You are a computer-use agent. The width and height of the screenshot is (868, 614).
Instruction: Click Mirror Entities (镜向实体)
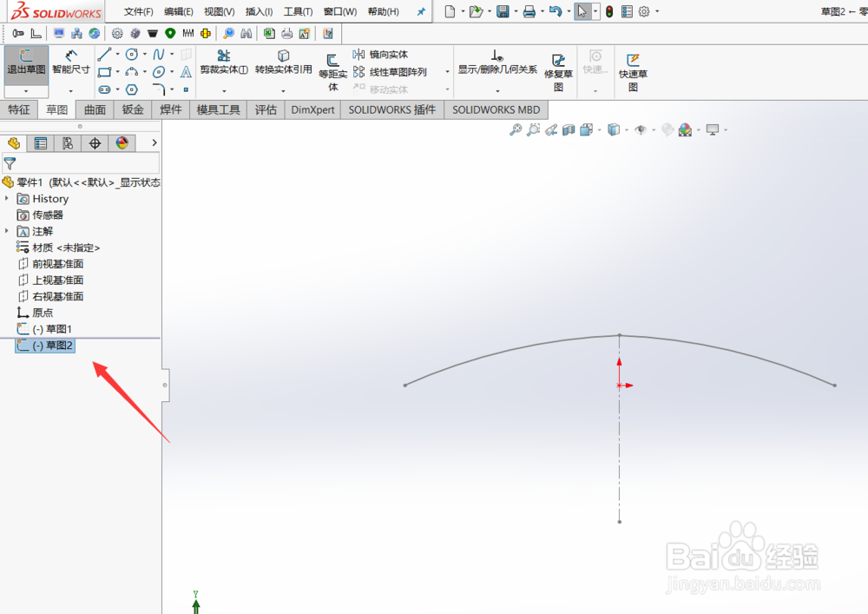point(380,54)
